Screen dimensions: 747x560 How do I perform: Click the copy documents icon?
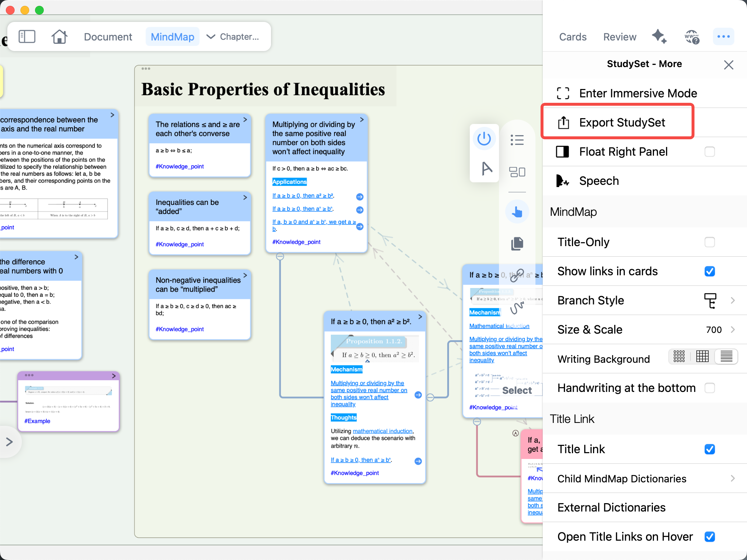pos(517,244)
